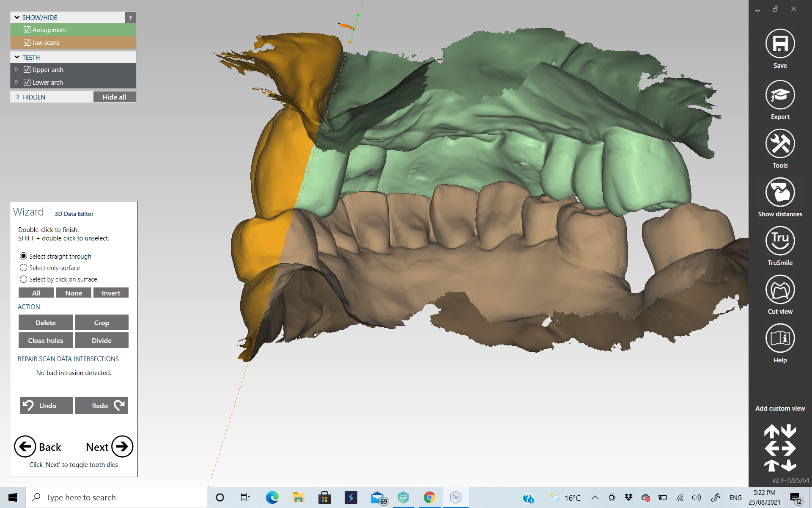Click the Delete action button
This screenshot has width=812, height=508.
click(x=46, y=323)
